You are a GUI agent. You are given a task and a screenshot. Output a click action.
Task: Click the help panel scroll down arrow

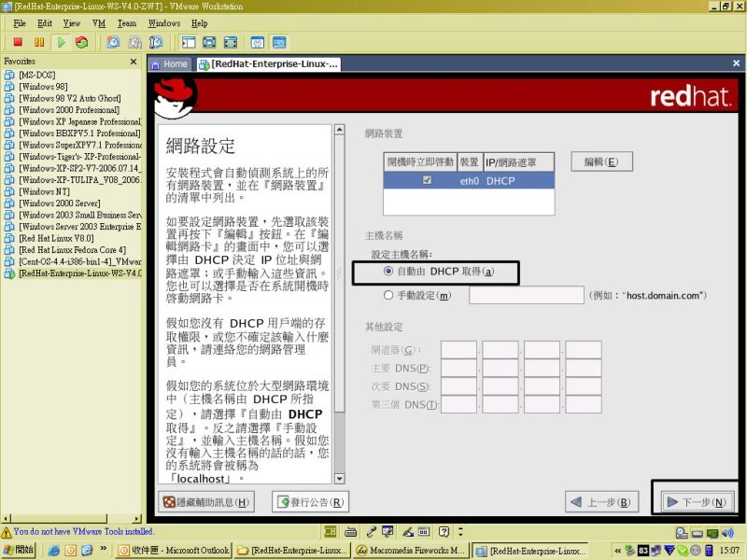(339, 479)
